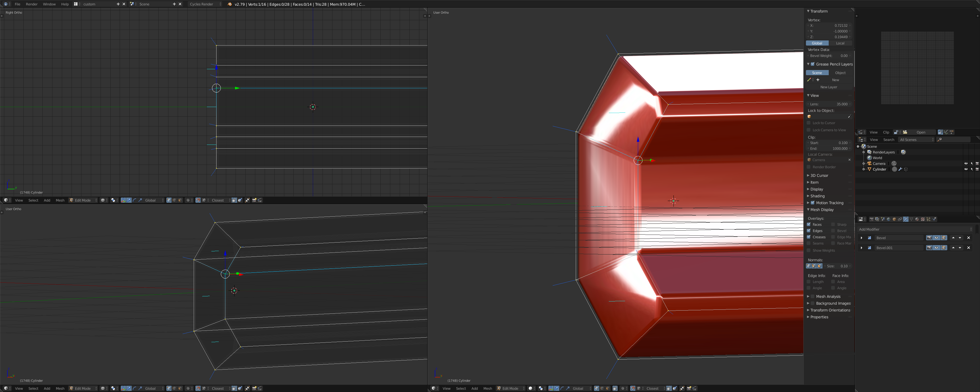Open Cycles Render engine dropdown
The height and width of the screenshot is (392, 980).
point(205,4)
